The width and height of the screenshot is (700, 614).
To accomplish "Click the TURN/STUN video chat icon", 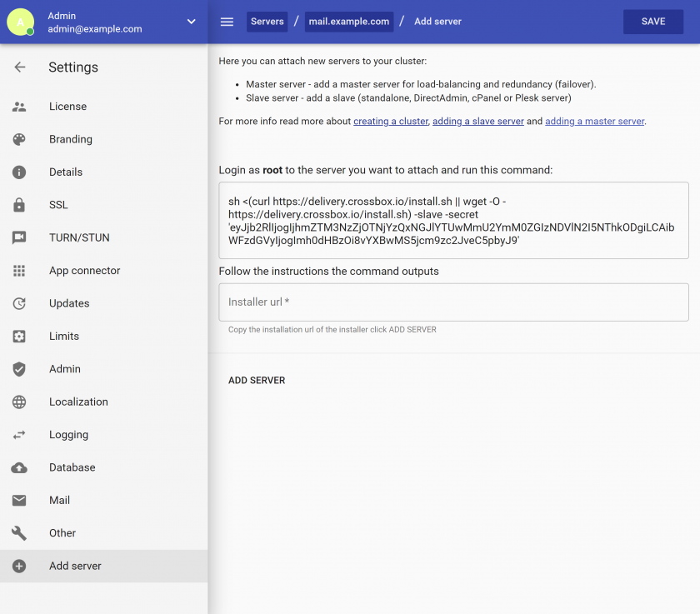I will 19,237.
